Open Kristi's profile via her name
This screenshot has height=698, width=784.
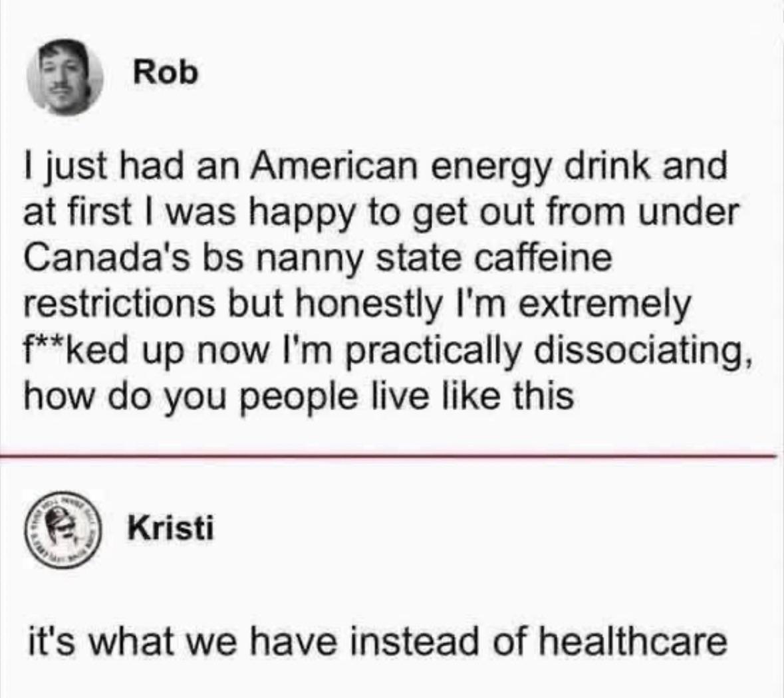pos(171,527)
